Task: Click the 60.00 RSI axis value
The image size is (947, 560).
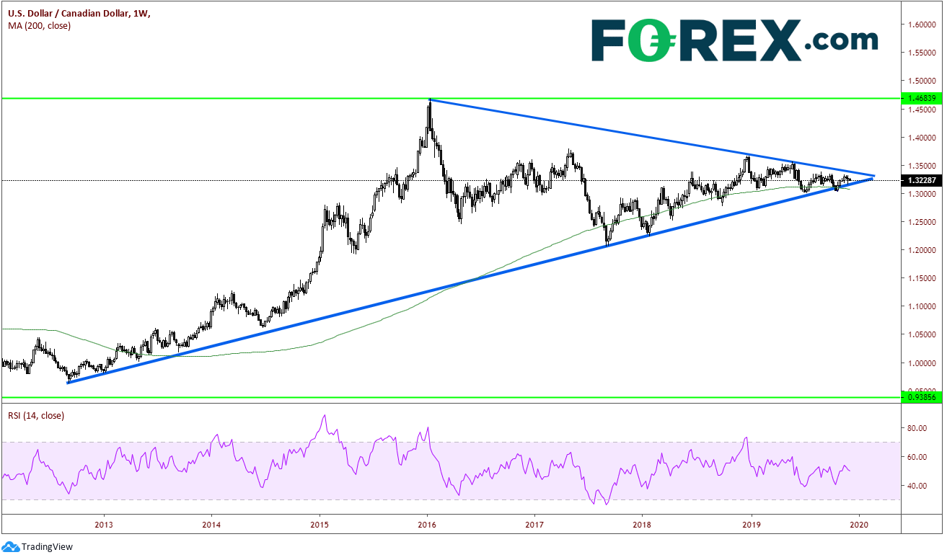Action: click(919, 457)
